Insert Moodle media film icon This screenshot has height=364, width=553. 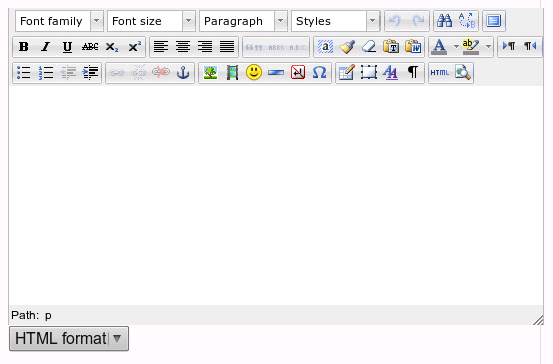pos(232,73)
